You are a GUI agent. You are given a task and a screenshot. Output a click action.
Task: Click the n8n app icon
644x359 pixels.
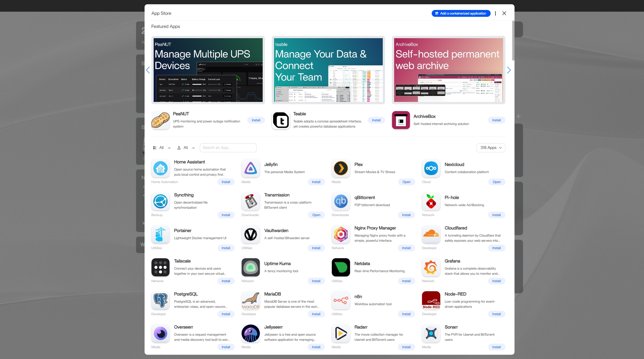click(x=341, y=300)
